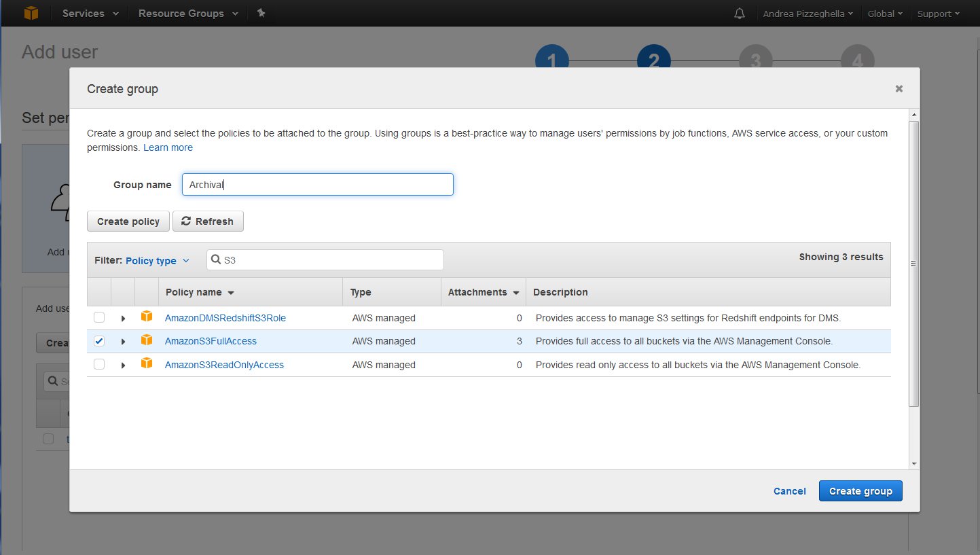Click the Create group button

point(860,491)
